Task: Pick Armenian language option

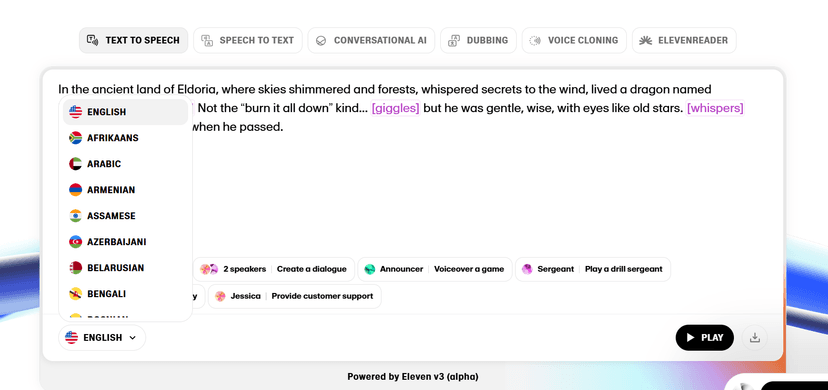Action: (x=125, y=189)
